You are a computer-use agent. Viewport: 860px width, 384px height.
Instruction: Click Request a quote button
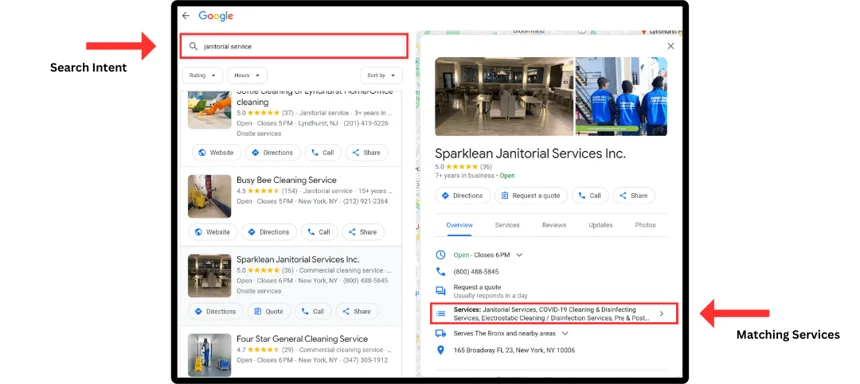(x=530, y=195)
